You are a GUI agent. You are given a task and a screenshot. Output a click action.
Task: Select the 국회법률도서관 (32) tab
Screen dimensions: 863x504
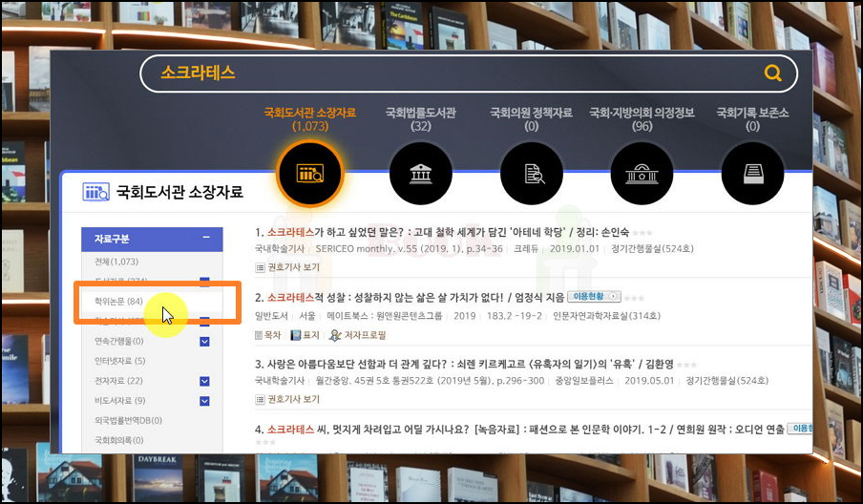click(420, 119)
